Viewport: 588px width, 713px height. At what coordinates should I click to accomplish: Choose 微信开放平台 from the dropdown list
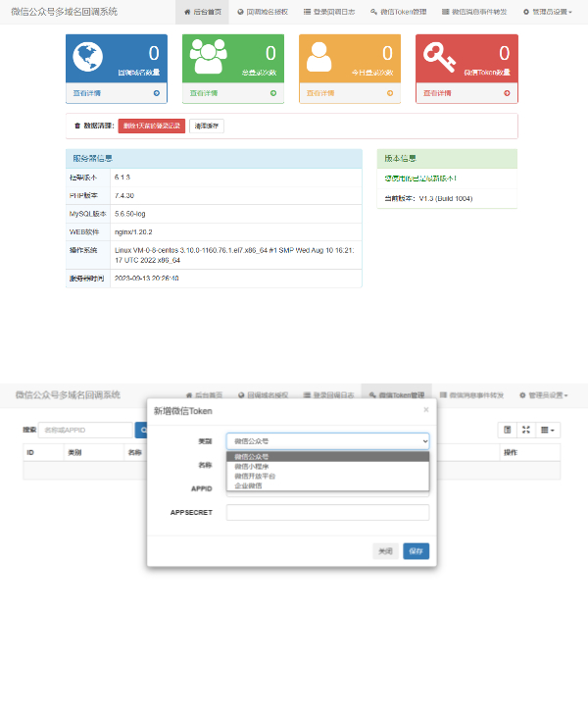click(255, 476)
